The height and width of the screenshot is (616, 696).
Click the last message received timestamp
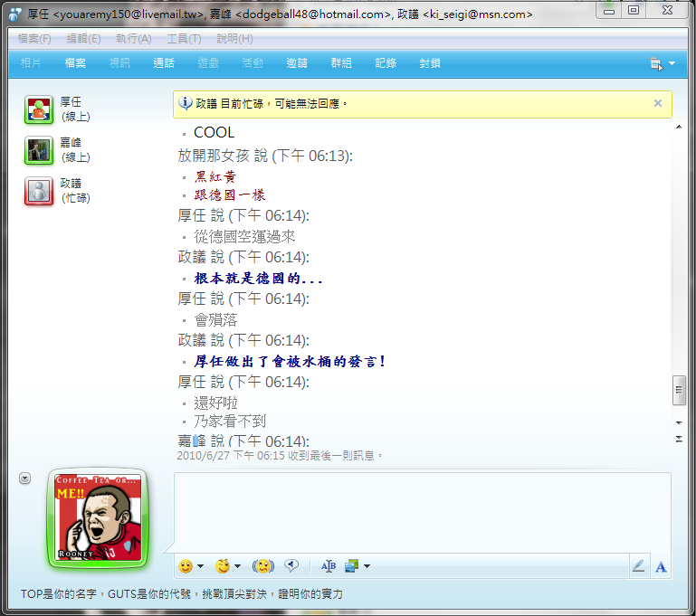pos(279,456)
